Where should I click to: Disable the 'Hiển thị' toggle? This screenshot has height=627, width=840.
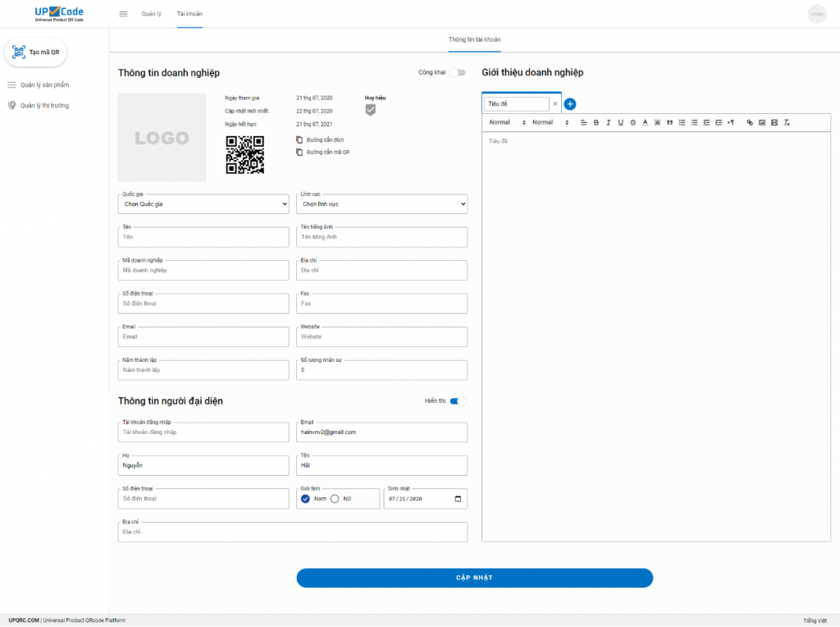tap(459, 399)
